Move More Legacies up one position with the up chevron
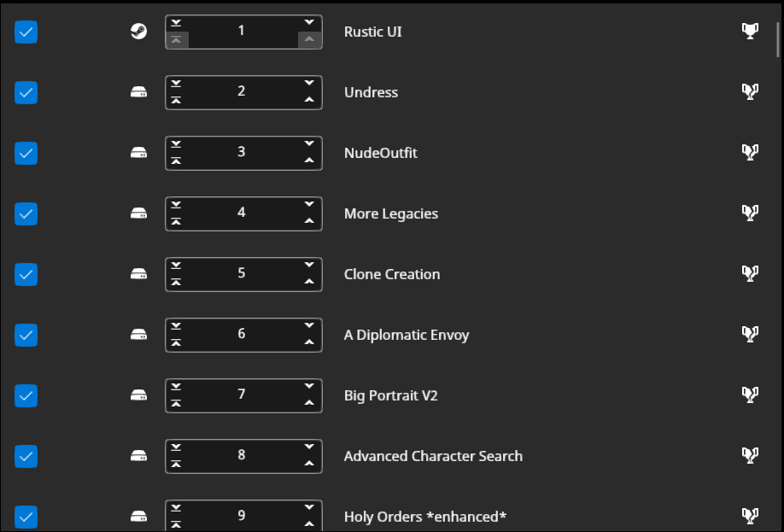Viewport: 784px width, 532px height. tap(309, 221)
